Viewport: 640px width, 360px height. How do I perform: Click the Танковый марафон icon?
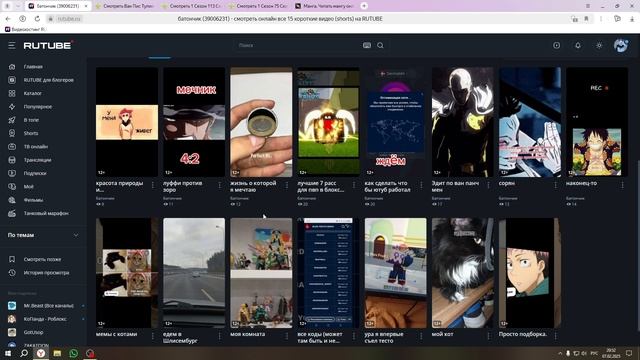click(12, 213)
